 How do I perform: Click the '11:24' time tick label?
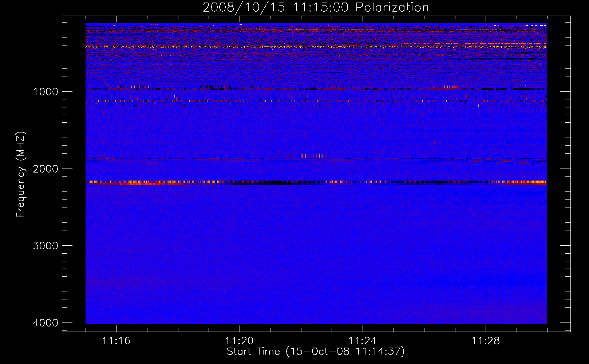tap(362, 341)
